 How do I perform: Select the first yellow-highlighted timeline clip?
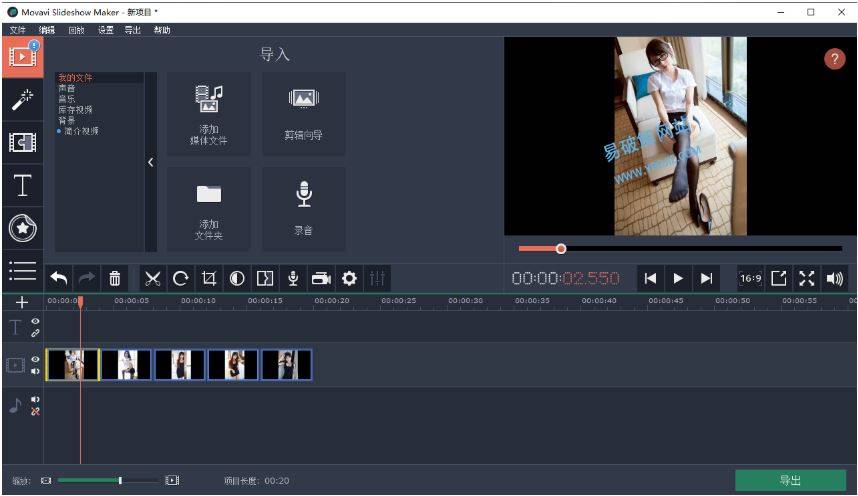(73, 365)
